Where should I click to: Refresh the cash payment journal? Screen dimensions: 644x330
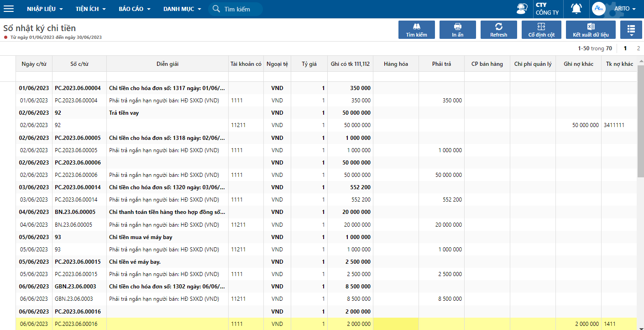click(x=498, y=30)
